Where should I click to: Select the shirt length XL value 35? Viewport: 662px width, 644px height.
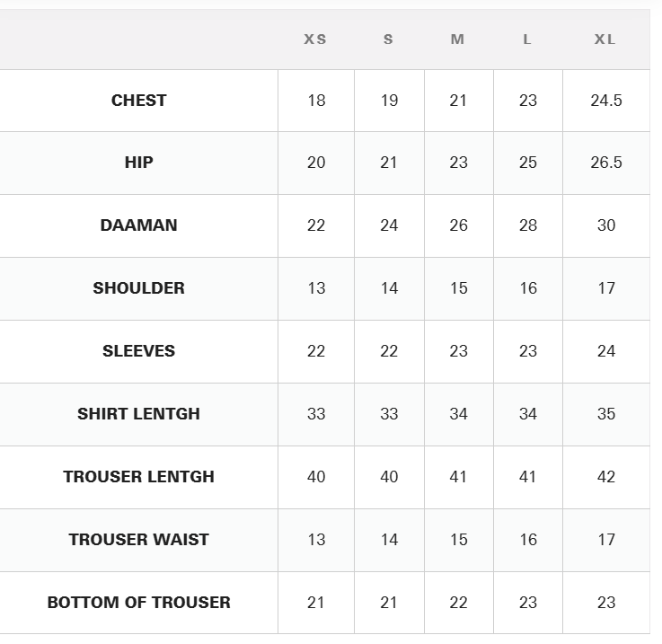[x=606, y=414]
